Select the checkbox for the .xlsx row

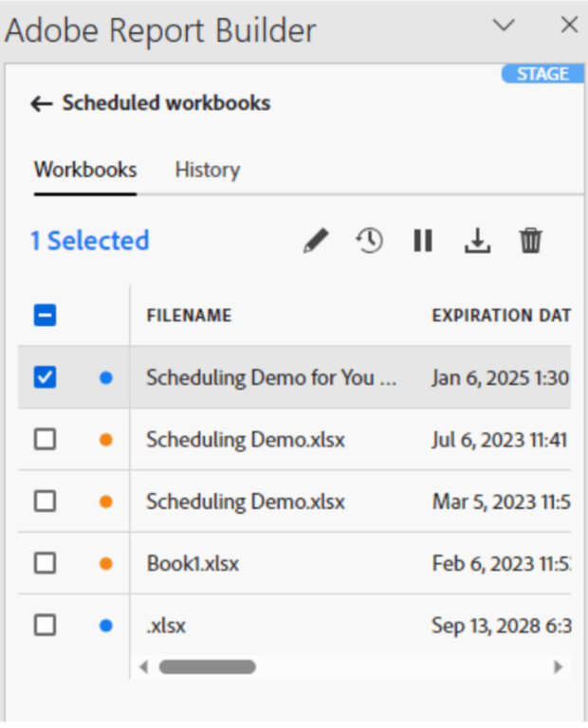(46, 625)
